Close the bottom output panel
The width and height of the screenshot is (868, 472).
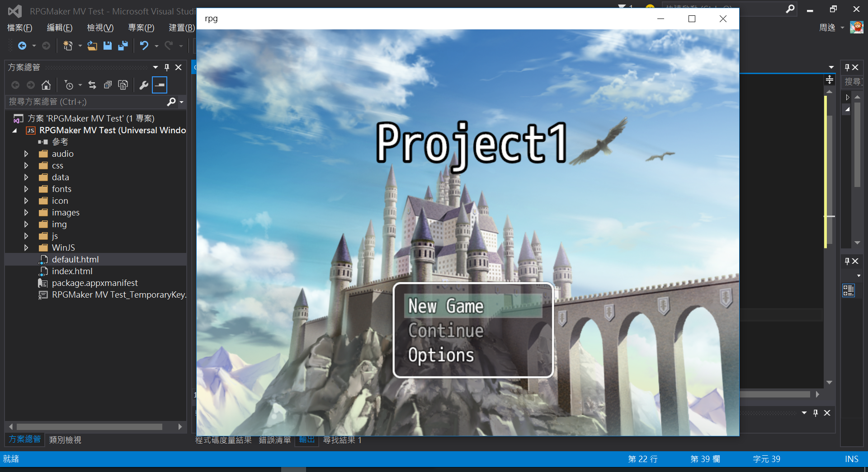coord(827,413)
